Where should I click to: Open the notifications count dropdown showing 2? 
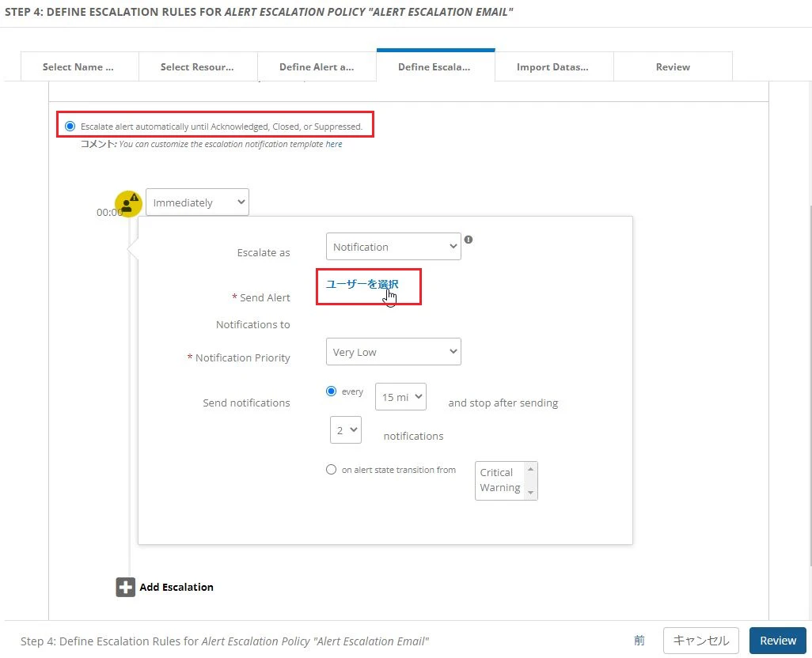click(345, 430)
